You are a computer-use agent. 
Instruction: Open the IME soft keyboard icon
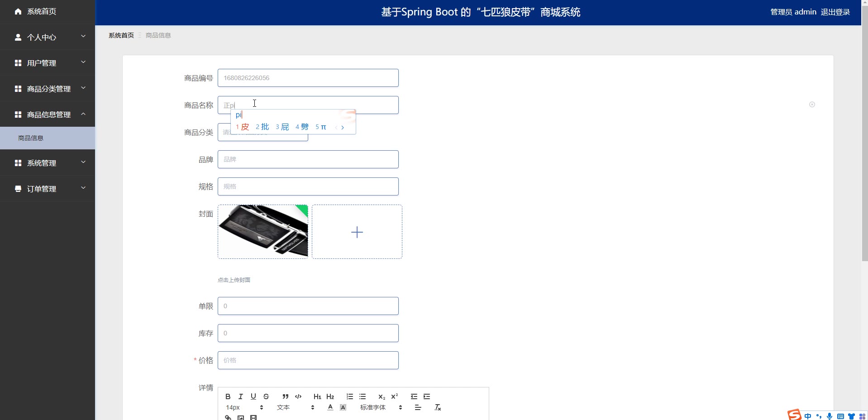tap(840, 416)
